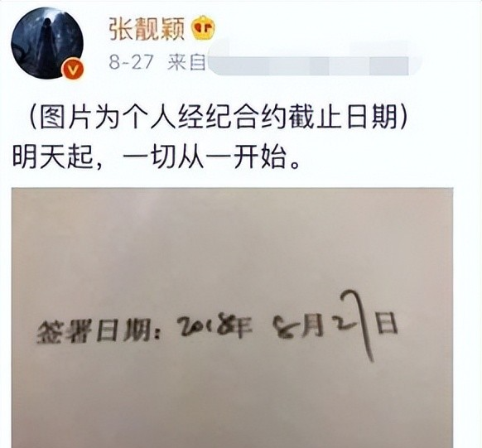Open 张靓颖's profile avatar
Image resolution: width=482 pixels, height=448 pixels.
click(x=47, y=43)
